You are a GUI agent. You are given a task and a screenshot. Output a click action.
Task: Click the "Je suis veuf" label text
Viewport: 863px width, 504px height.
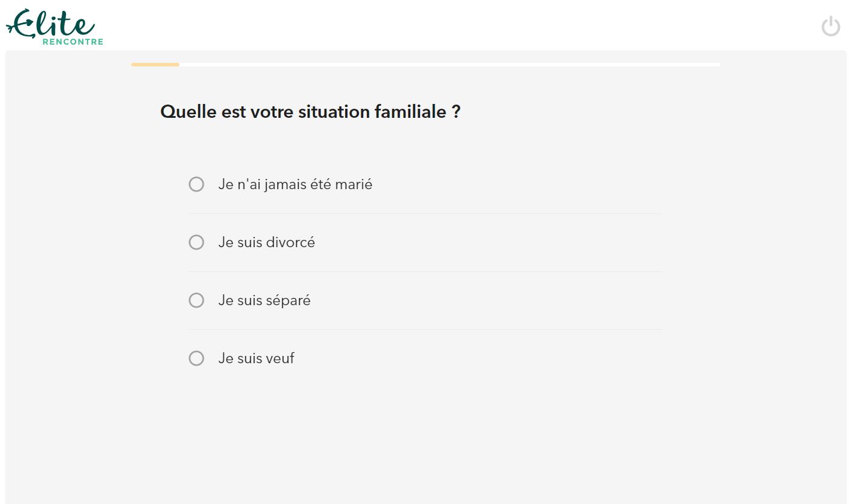(256, 358)
